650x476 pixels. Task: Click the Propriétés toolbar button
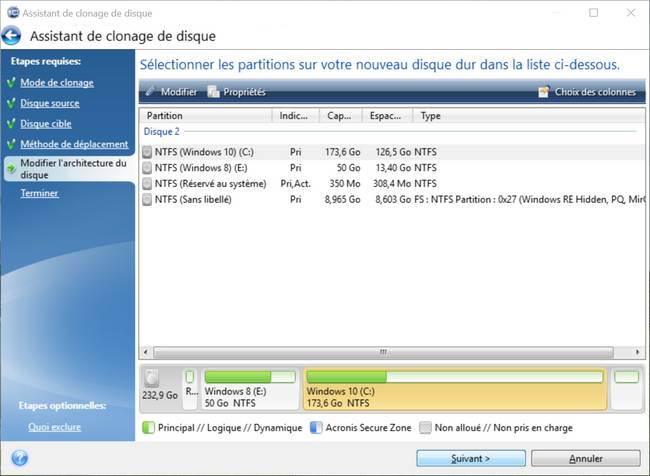tap(237, 92)
